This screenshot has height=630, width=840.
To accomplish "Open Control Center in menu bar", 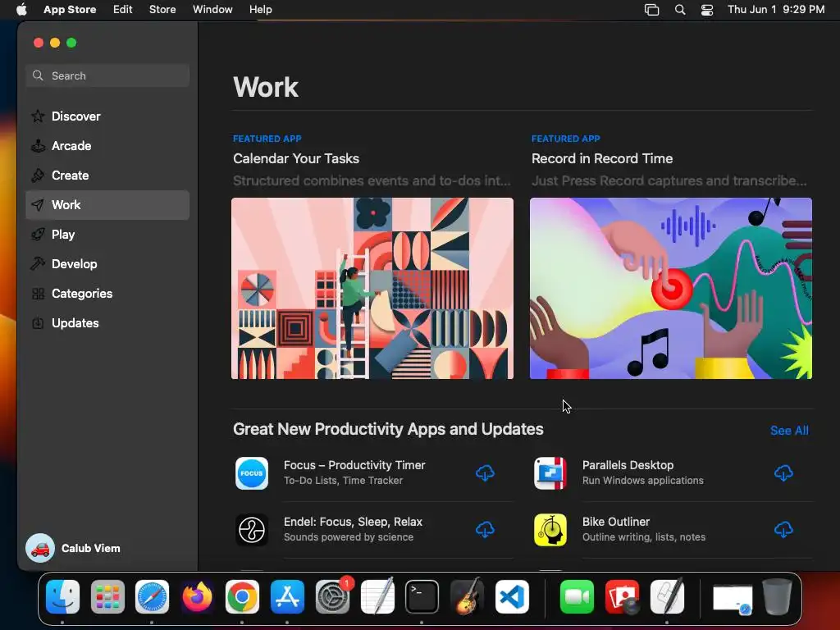I will (x=706, y=10).
